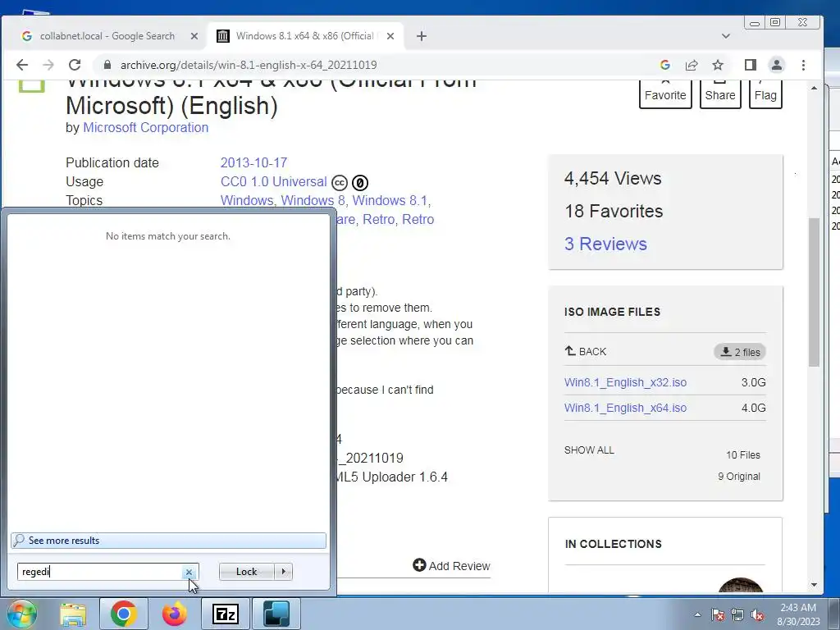Download Win8.1_English_x64.iso

coord(625,408)
